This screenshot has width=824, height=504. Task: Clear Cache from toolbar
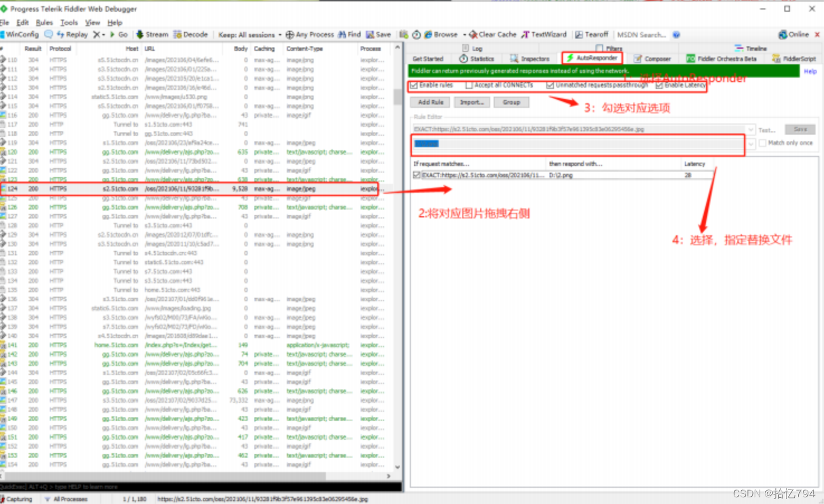[492, 35]
